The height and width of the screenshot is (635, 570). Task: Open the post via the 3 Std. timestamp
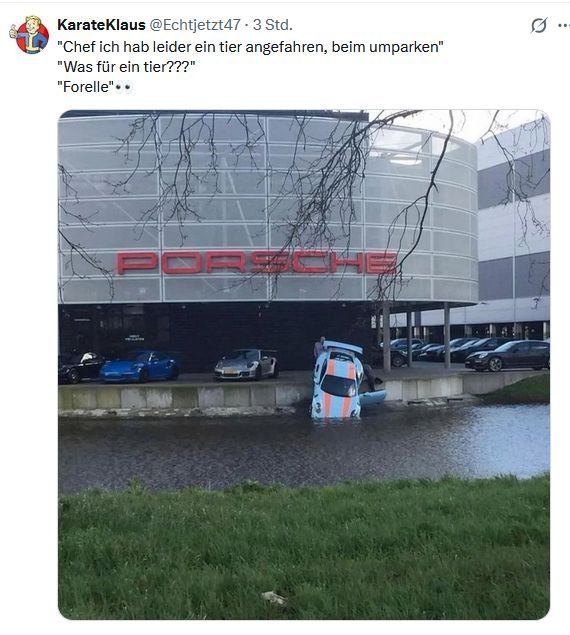273,25
